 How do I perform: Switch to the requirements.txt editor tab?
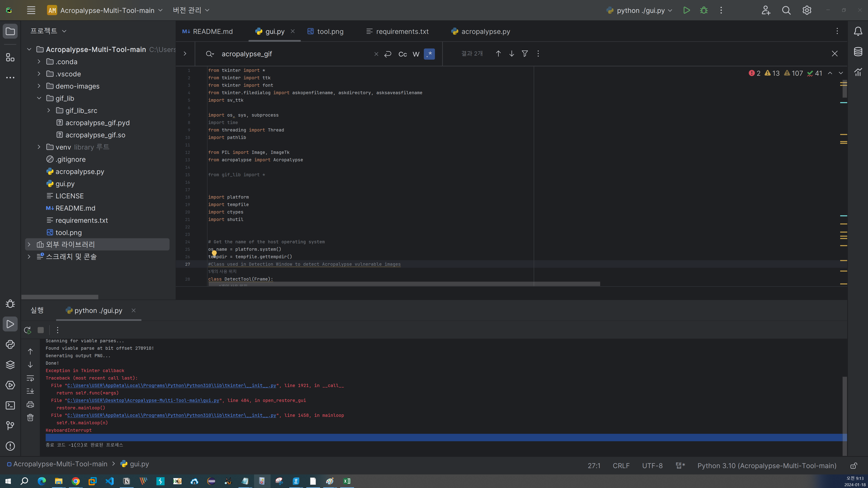(402, 31)
